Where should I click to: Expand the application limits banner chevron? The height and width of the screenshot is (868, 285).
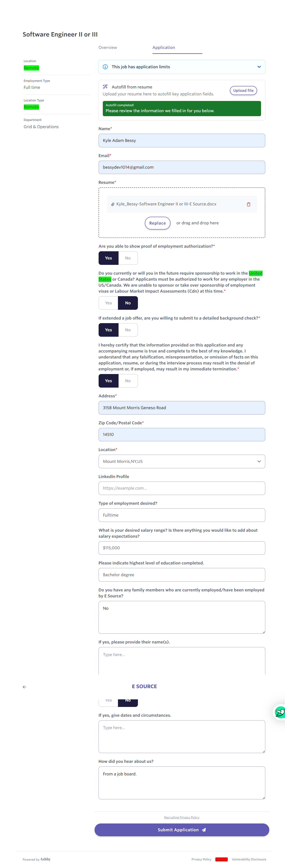pos(259,67)
